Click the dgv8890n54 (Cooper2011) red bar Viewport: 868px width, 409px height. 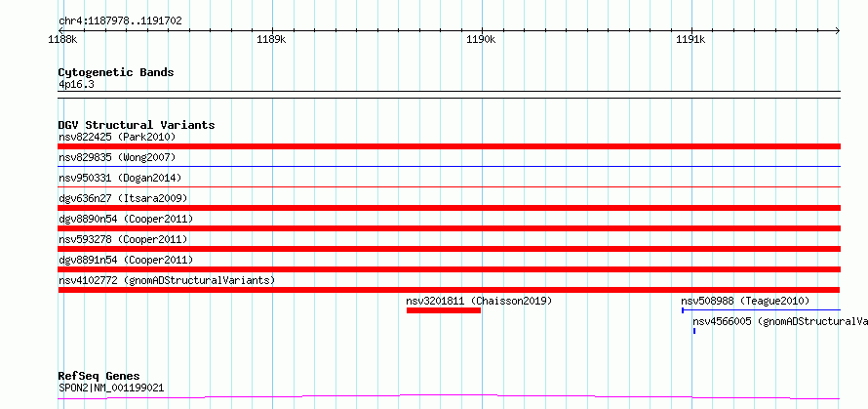click(x=449, y=228)
